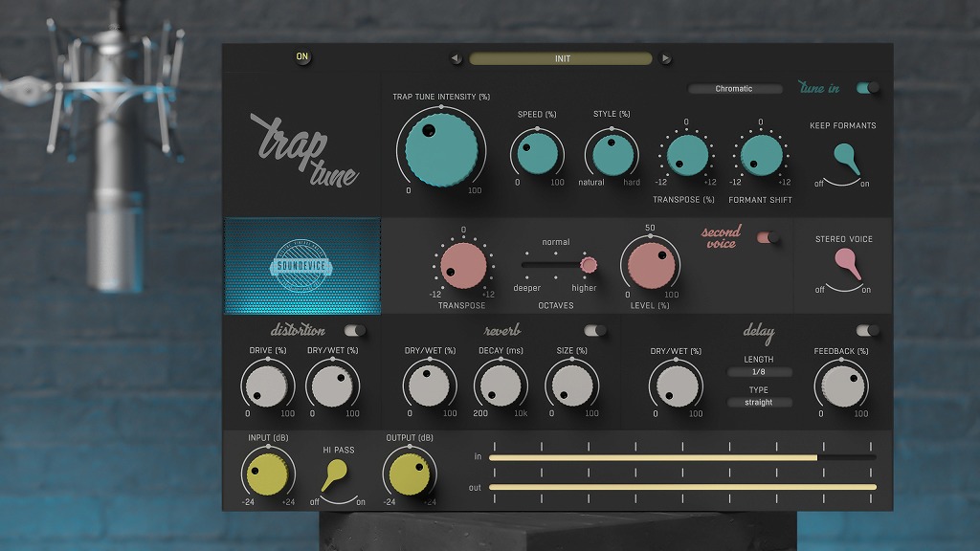
Task: Go to previous preset with left arrow
Action: 456,58
